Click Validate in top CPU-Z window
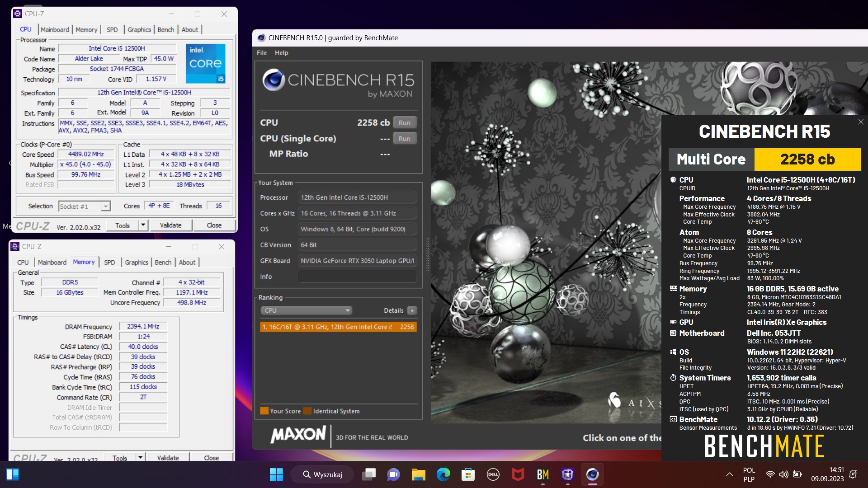The image size is (868, 488). (x=170, y=225)
